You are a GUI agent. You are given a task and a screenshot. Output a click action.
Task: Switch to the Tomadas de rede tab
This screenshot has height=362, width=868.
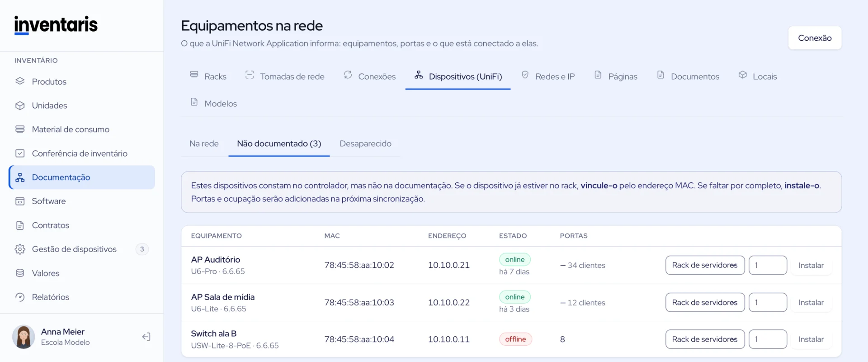pyautogui.click(x=285, y=76)
